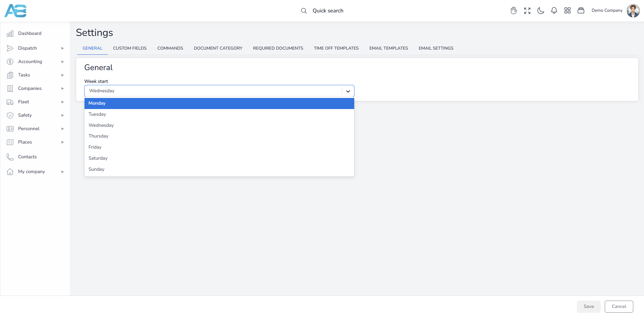Expand the Personnel submenu arrow

tap(62, 129)
